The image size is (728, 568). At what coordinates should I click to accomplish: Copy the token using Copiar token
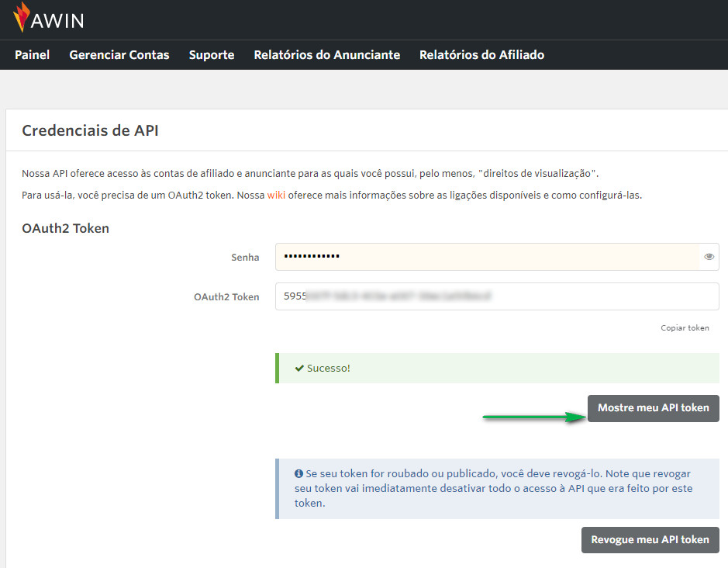coord(685,327)
